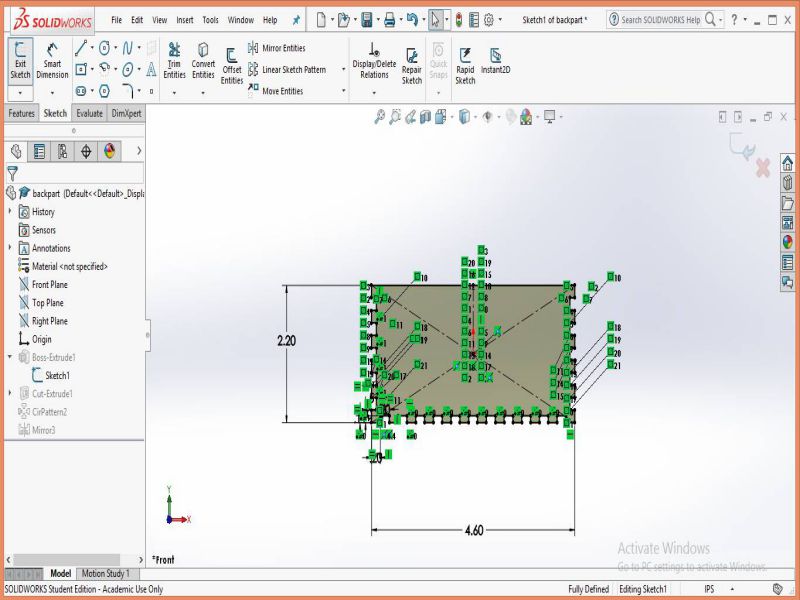Toggle the Instant2D mode
The height and width of the screenshot is (600, 800).
495,61
